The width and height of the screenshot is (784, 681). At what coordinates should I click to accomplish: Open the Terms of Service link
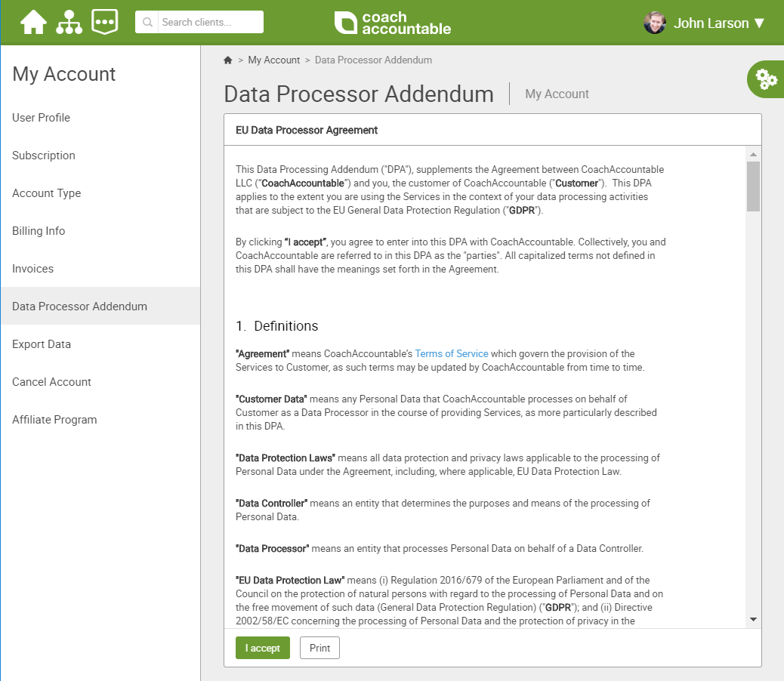tap(452, 354)
